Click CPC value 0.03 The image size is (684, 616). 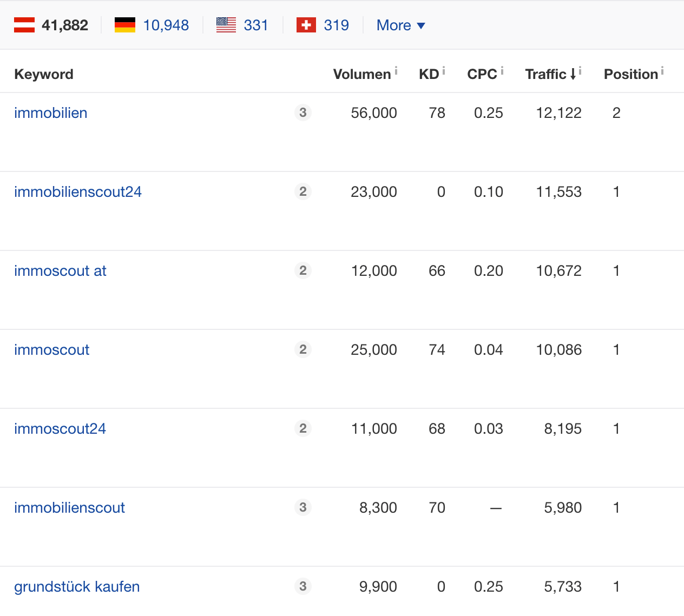[x=489, y=429]
